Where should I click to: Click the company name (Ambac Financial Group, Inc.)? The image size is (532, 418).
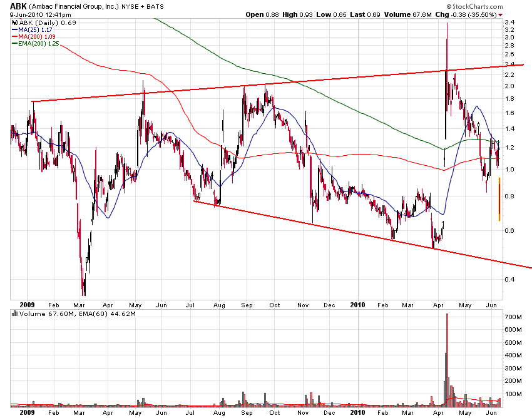coord(74,6)
